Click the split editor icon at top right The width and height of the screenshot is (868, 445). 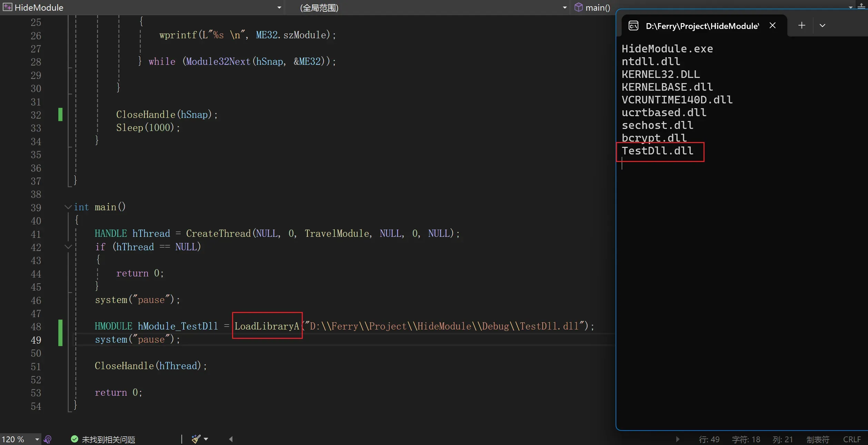(861, 6)
